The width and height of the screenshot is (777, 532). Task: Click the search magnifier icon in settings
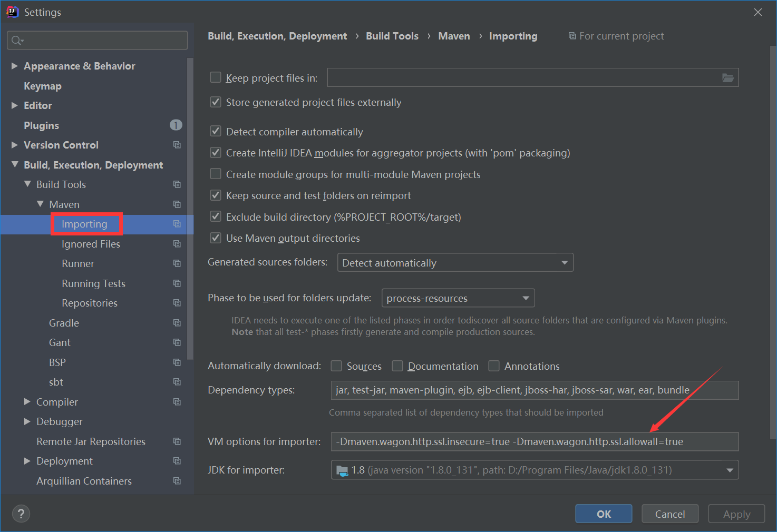tap(17, 41)
